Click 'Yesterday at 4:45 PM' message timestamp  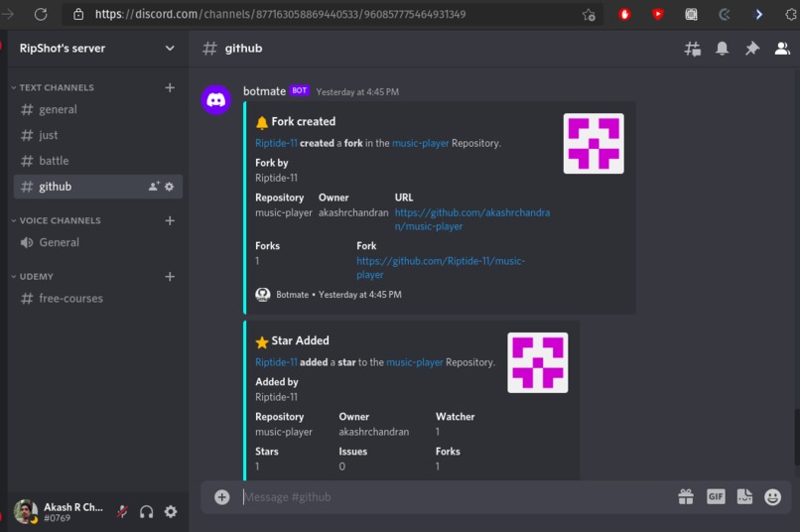pyautogui.click(x=357, y=92)
